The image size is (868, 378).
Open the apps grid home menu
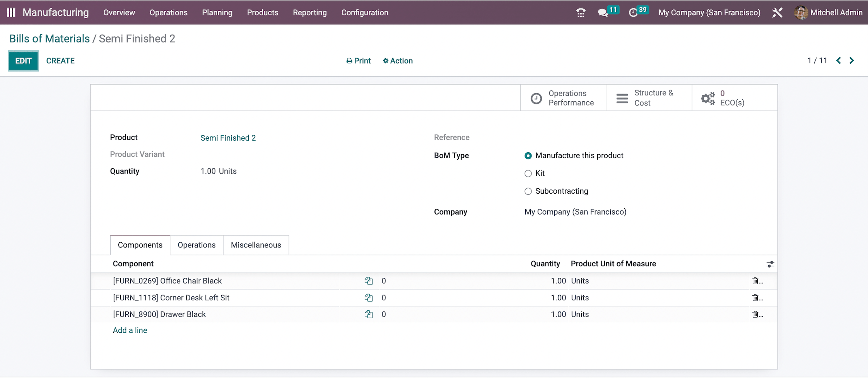click(x=11, y=12)
